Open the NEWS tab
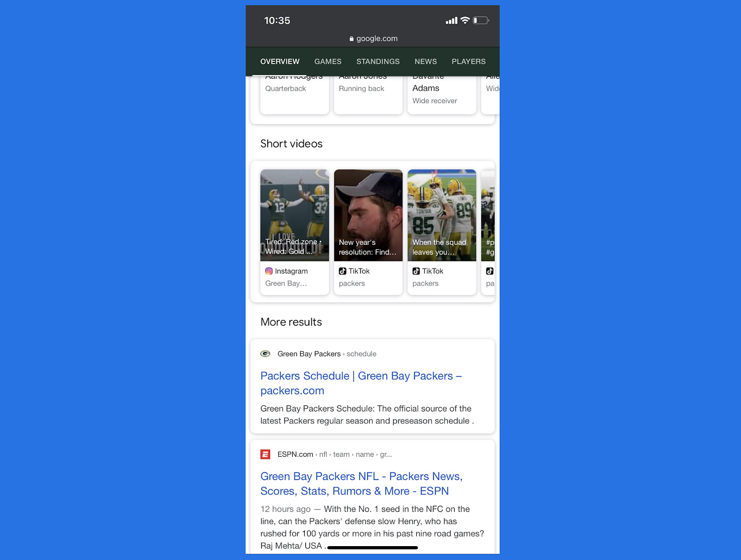The width and height of the screenshot is (741, 560). (425, 61)
